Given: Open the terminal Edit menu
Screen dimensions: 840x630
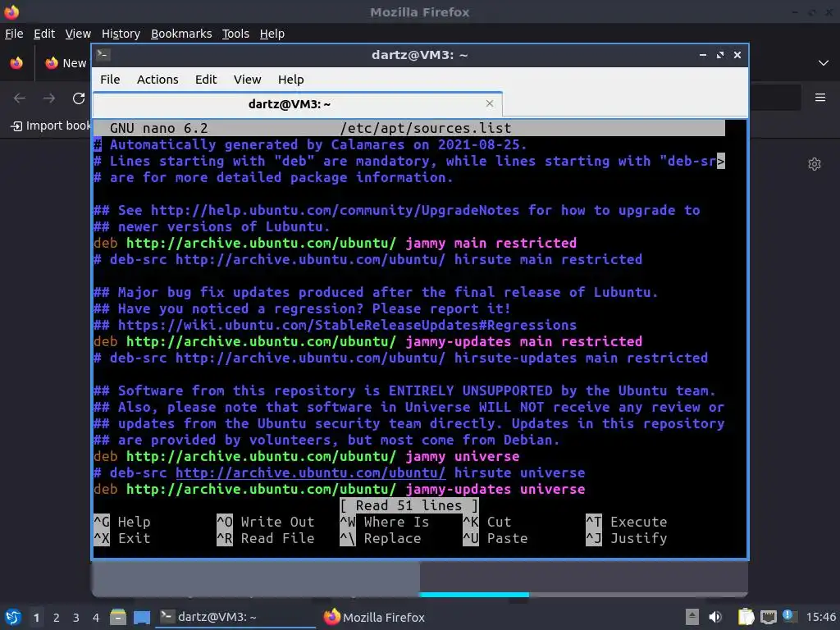Looking at the screenshot, I should pos(206,80).
